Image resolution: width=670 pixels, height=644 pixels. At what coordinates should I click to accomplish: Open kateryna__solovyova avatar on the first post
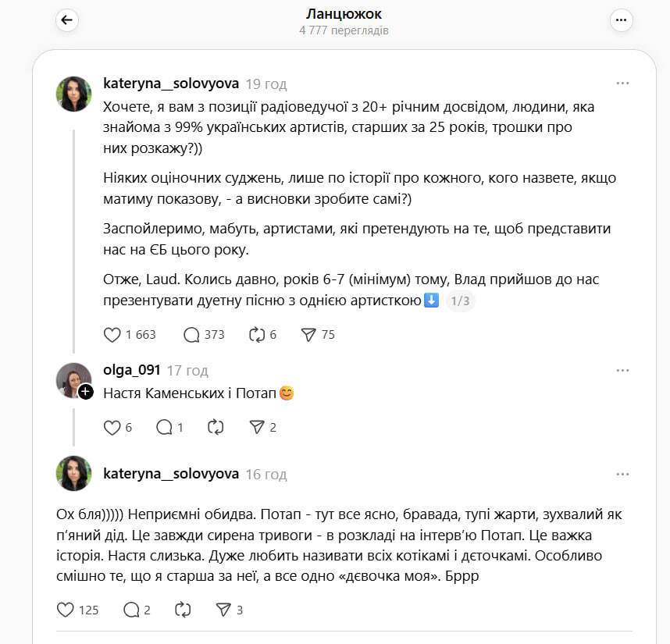click(74, 94)
